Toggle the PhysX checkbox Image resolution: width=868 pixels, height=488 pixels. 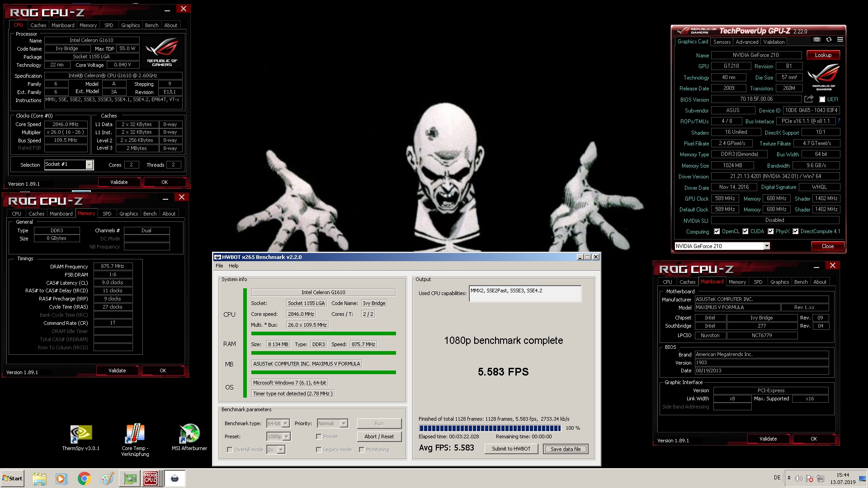pyautogui.click(x=770, y=231)
